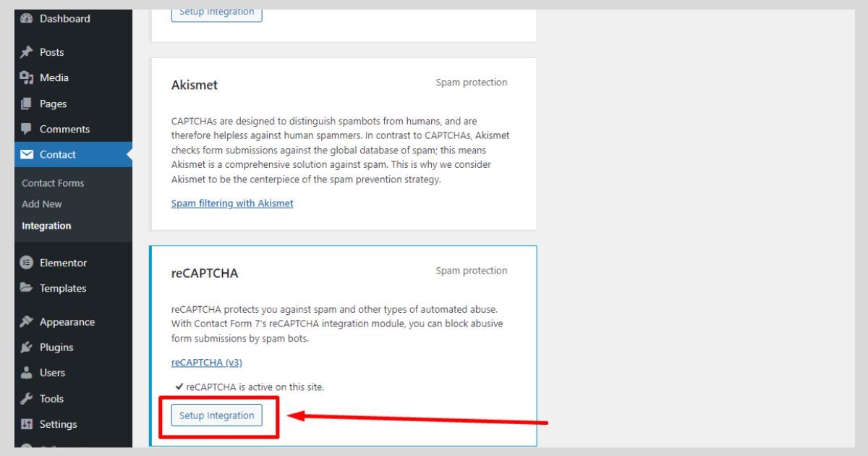Click the Templates folder icon
The width and height of the screenshot is (868, 456).
click(x=27, y=288)
